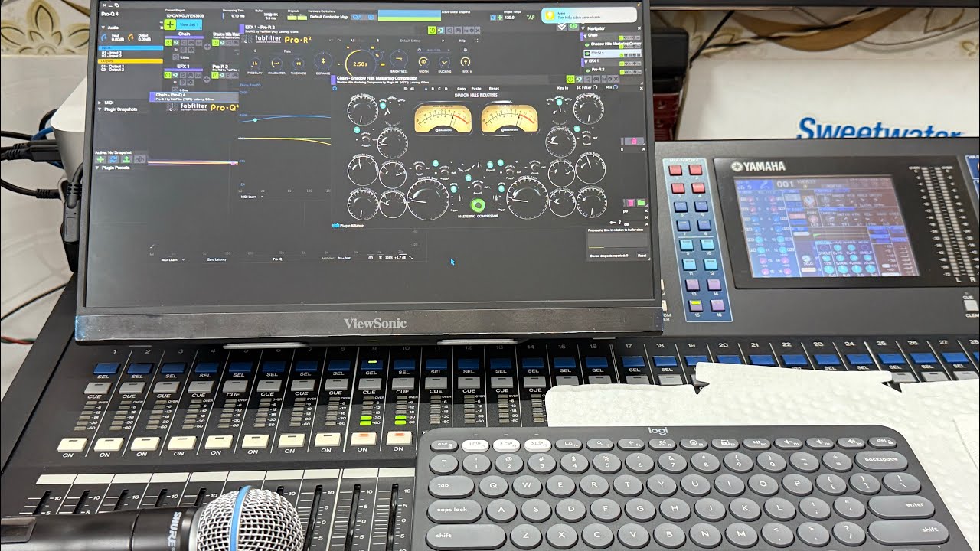Add plugin to Chain with round plus
This screenshot has height=551, width=980.
[207, 47]
